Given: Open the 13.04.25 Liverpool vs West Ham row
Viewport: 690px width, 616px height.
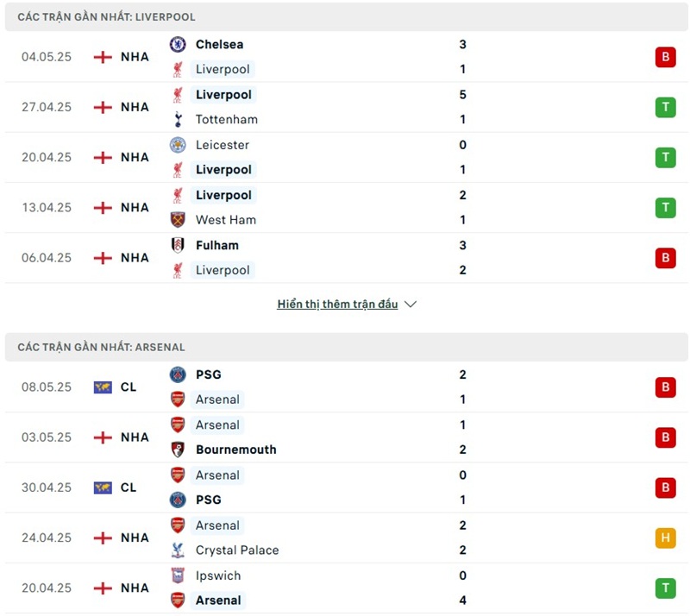Looking at the screenshot, I should tap(345, 208).
